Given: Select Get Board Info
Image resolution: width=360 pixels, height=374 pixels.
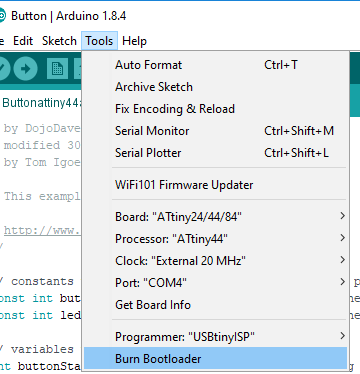Looking at the screenshot, I should coord(215,305).
